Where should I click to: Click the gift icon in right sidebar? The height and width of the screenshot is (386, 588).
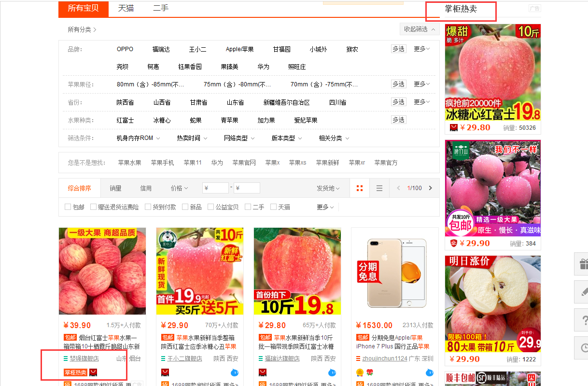(583, 264)
